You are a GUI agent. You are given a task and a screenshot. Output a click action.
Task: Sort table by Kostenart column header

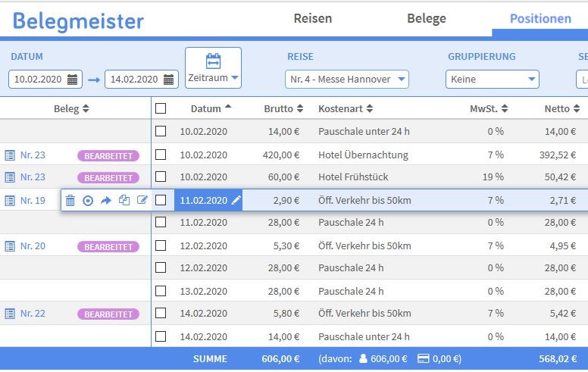coord(346,109)
